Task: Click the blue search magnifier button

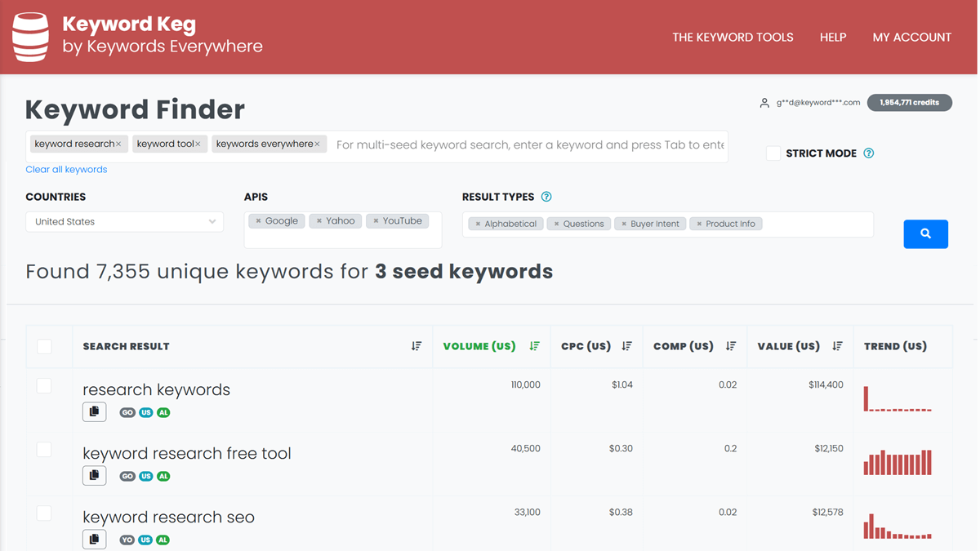Action: tap(925, 234)
